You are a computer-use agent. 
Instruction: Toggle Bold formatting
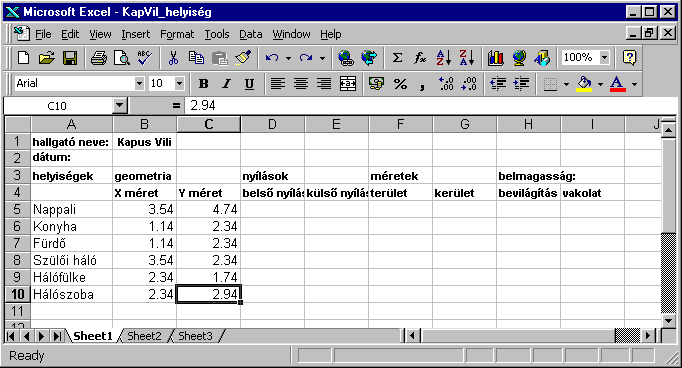click(x=203, y=84)
